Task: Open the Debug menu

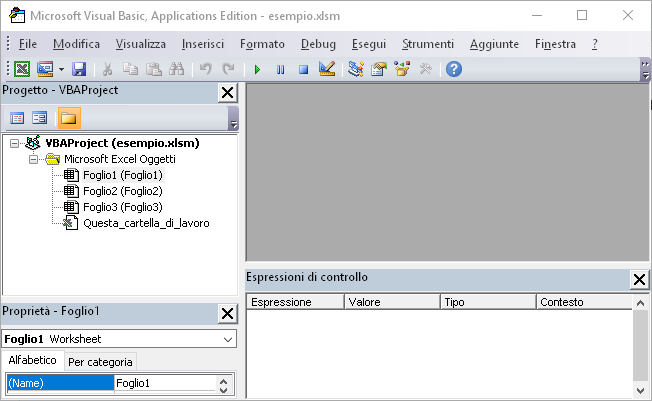Action: click(319, 44)
